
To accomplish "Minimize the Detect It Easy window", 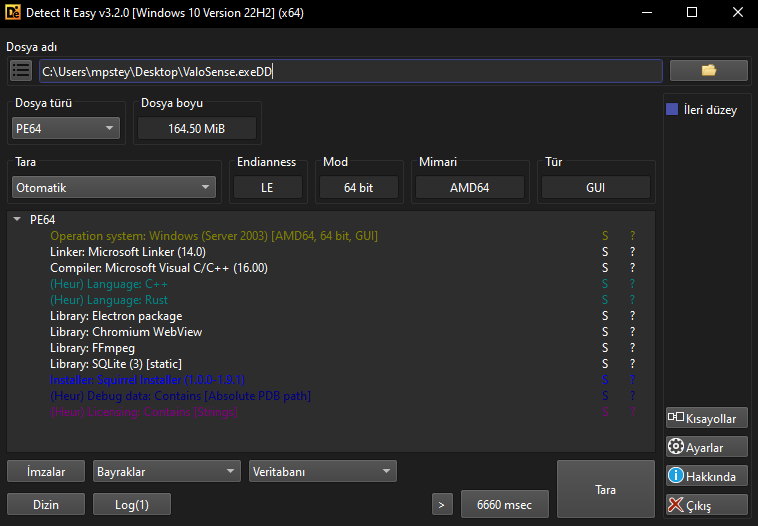I will 647,13.
